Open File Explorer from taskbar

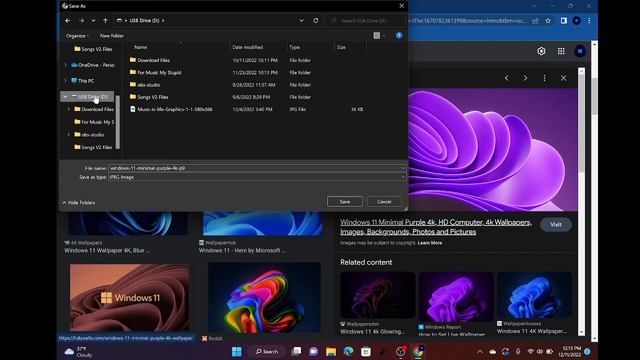(331, 351)
